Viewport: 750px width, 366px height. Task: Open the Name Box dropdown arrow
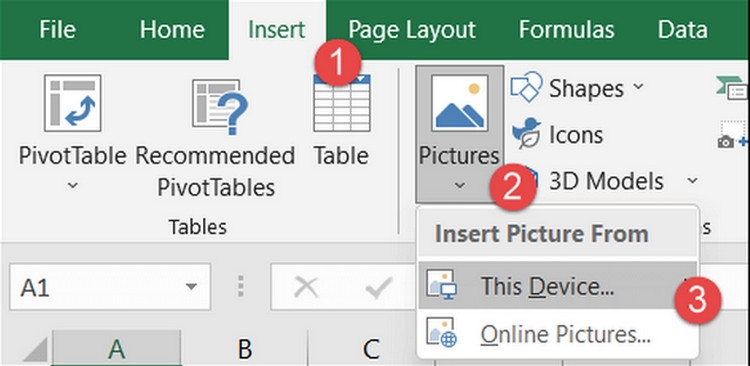click(191, 287)
